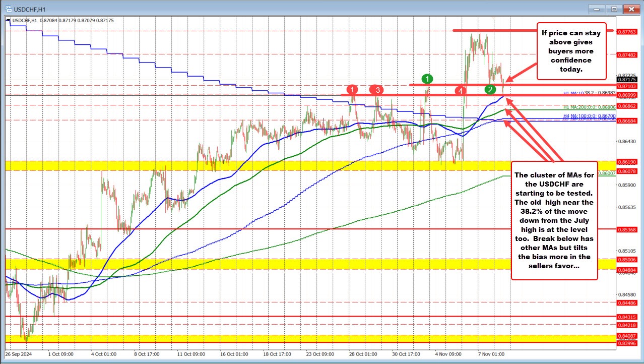Click the 'cluster of MAs' commentary box
The width and height of the screenshot is (644, 364).
[x=554, y=220]
